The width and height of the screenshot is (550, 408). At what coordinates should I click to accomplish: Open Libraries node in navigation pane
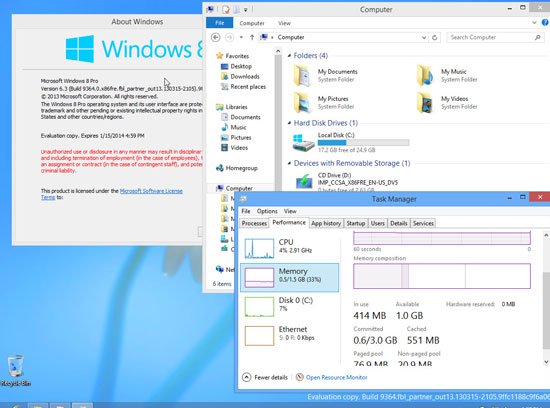click(x=232, y=107)
